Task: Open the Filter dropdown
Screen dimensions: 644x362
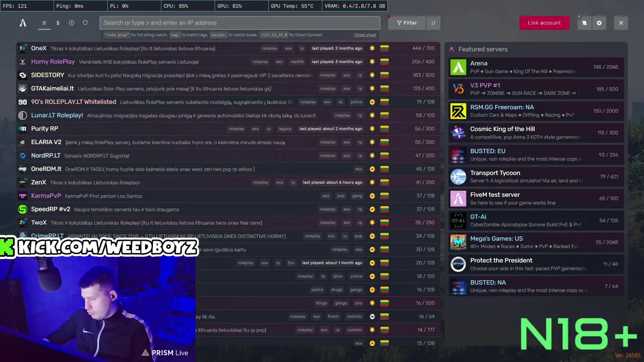Action: point(407,23)
